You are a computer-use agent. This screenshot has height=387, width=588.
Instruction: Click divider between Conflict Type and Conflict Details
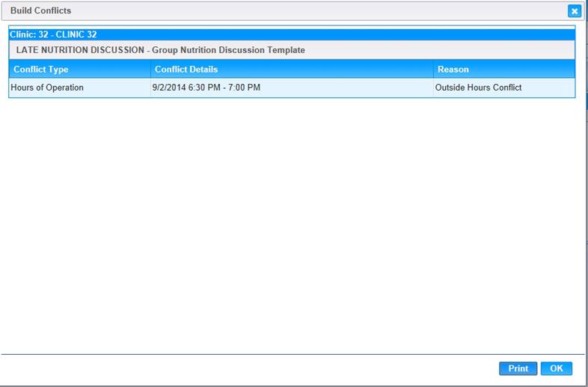(x=150, y=70)
